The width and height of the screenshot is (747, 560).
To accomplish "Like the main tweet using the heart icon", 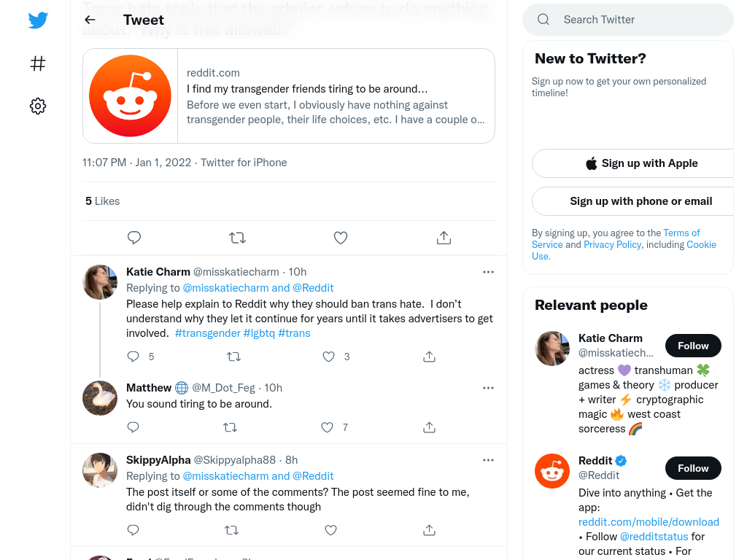I will click(340, 237).
